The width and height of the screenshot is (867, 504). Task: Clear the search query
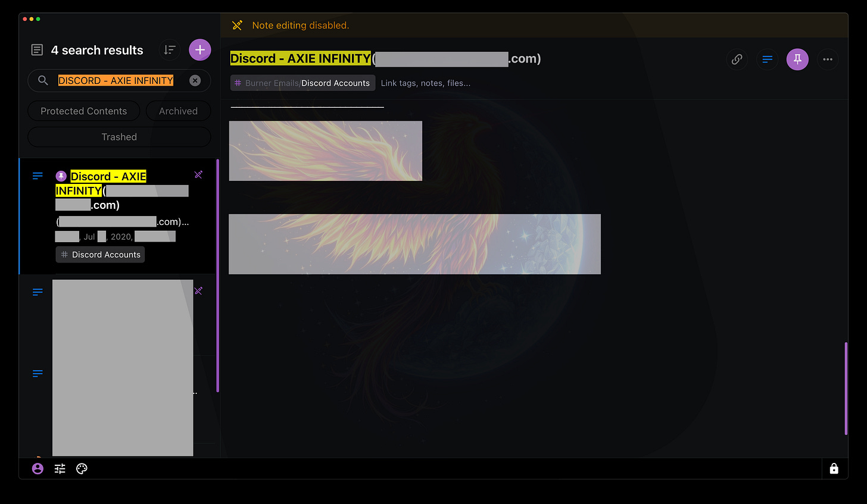click(195, 80)
